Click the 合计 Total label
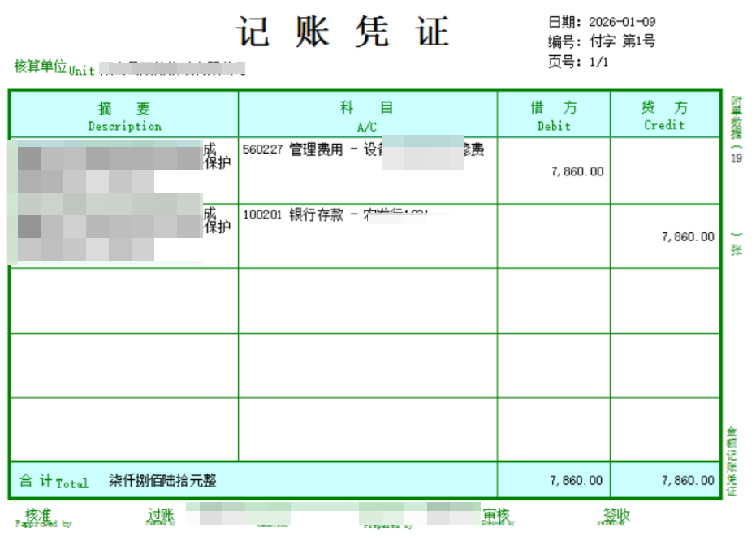 pos(53,481)
